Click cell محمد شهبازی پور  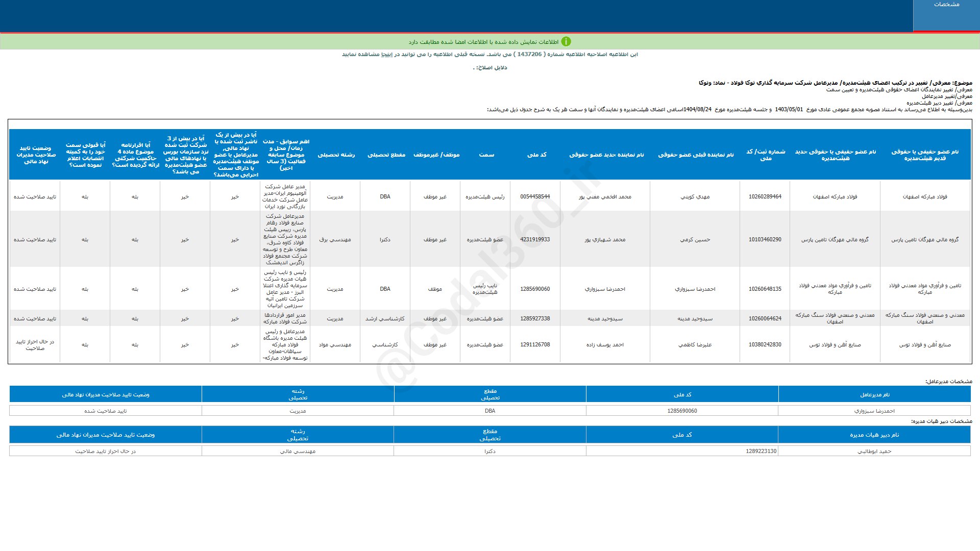point(605,240)
